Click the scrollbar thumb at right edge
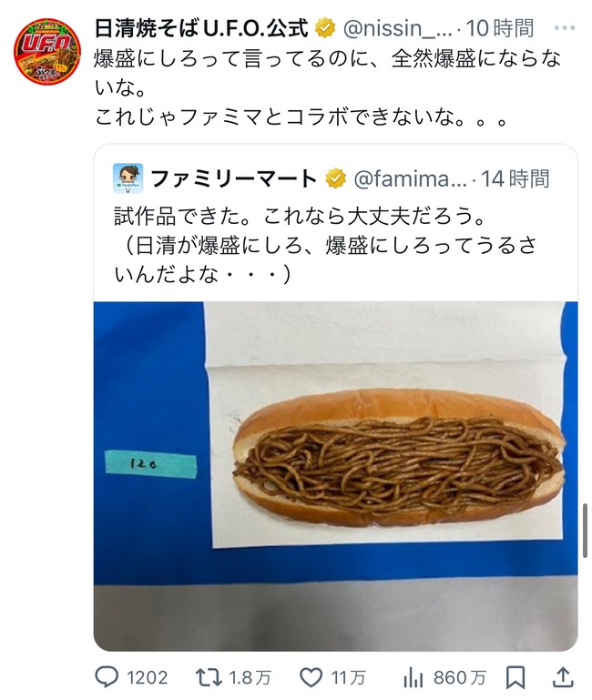Screen dimensions: 592x700 [585, 531]
